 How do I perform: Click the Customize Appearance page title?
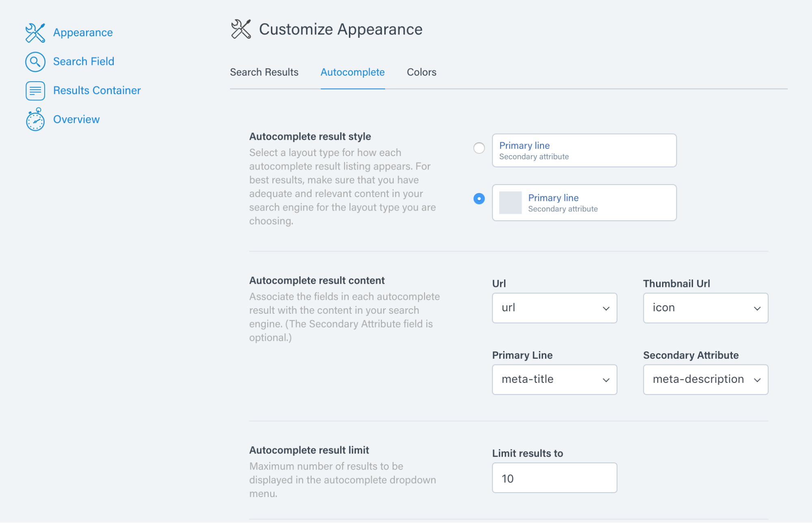(341, 29)
